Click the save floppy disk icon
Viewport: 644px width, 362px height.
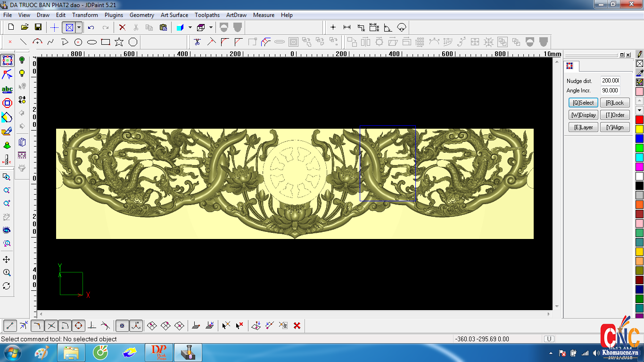[38, 27]
